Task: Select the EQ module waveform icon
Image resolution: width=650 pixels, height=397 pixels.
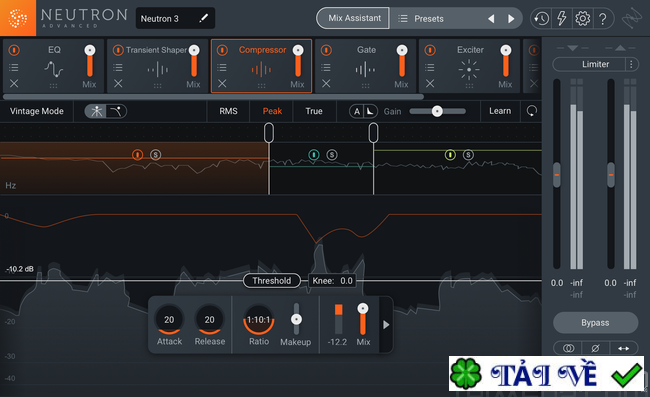Action: [54, 69]
